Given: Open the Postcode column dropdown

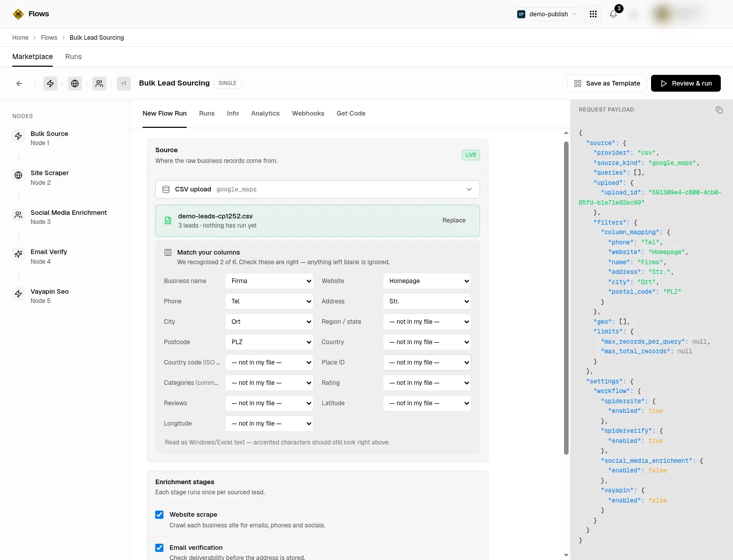Looking at the screenshot, I should tap(269, 342).
